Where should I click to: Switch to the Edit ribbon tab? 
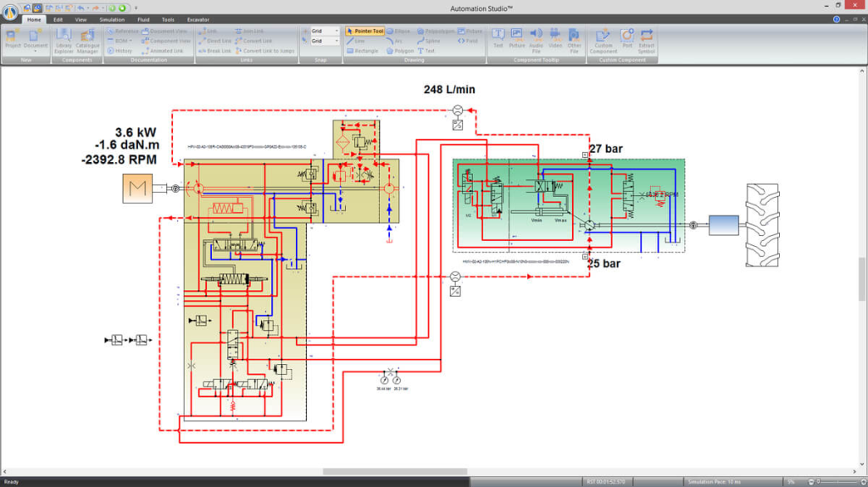58,20
